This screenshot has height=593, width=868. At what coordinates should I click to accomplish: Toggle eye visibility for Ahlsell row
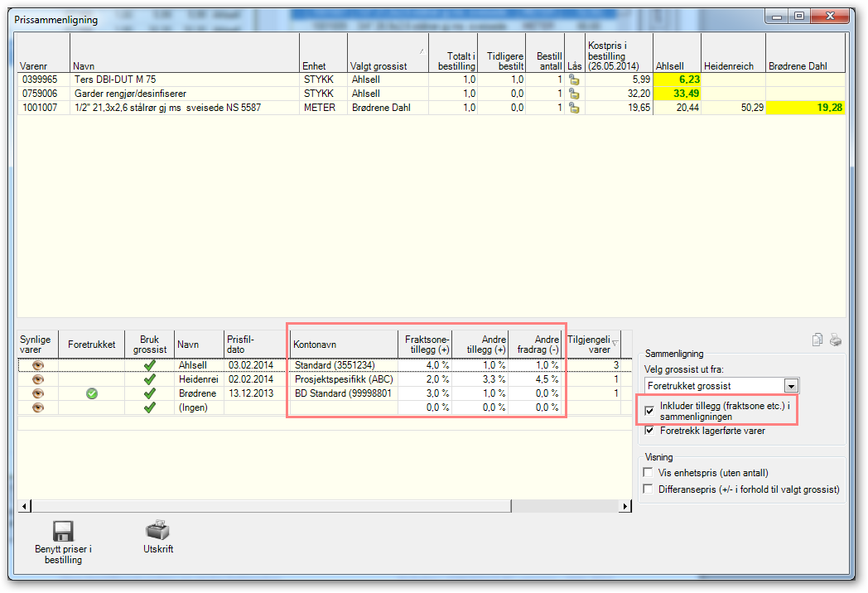click(37, 365)
